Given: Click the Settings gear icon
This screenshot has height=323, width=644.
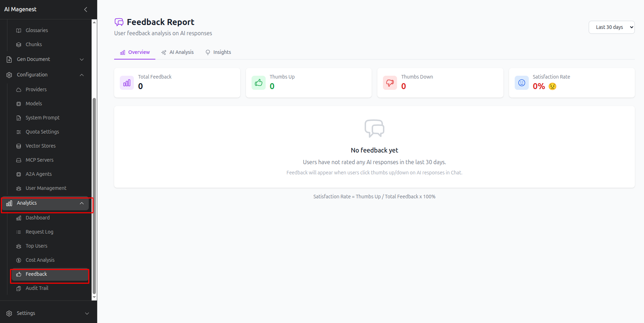Looking at the screenshot, I should pos(9,313).
